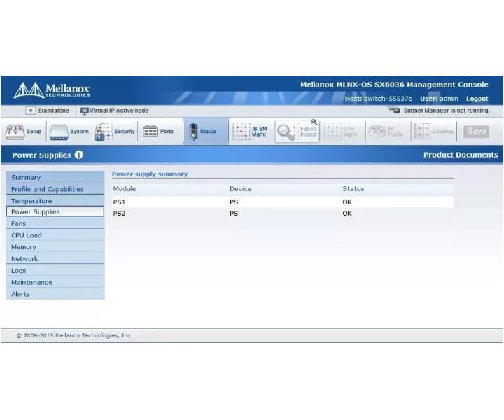Click the PS device cell for PS2
The width and height of the screenshot is (504, 420).
(x=234, y=213)
